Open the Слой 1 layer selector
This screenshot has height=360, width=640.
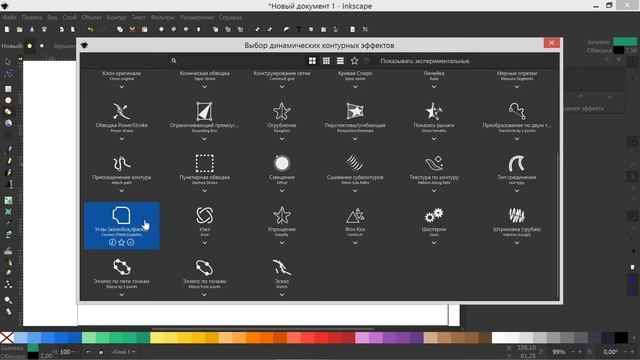(x=123, y=351)
